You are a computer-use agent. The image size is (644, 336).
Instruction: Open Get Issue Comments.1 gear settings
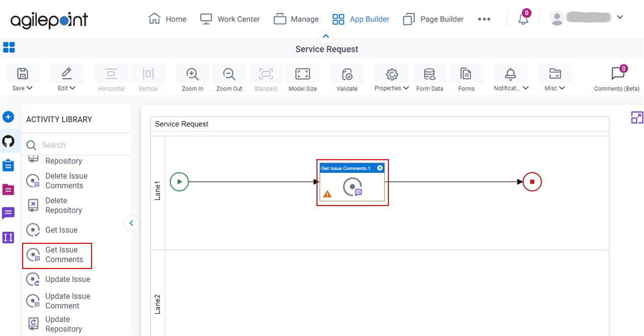pyautogui.click(x=380, y=168)
